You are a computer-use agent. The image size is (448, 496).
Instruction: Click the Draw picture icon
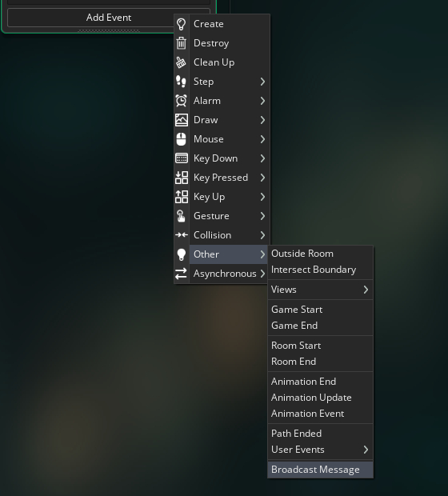click(182, 120)
